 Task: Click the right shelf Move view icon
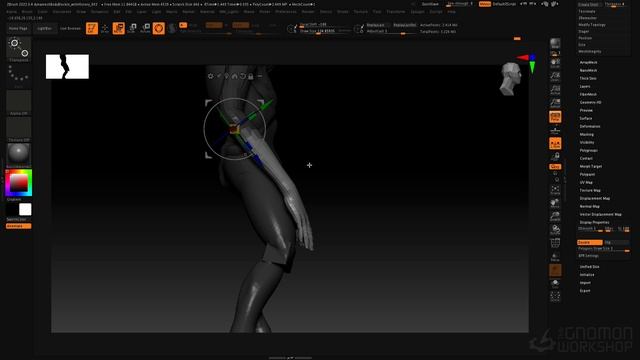pyautogui.click(x=555, y=203)
